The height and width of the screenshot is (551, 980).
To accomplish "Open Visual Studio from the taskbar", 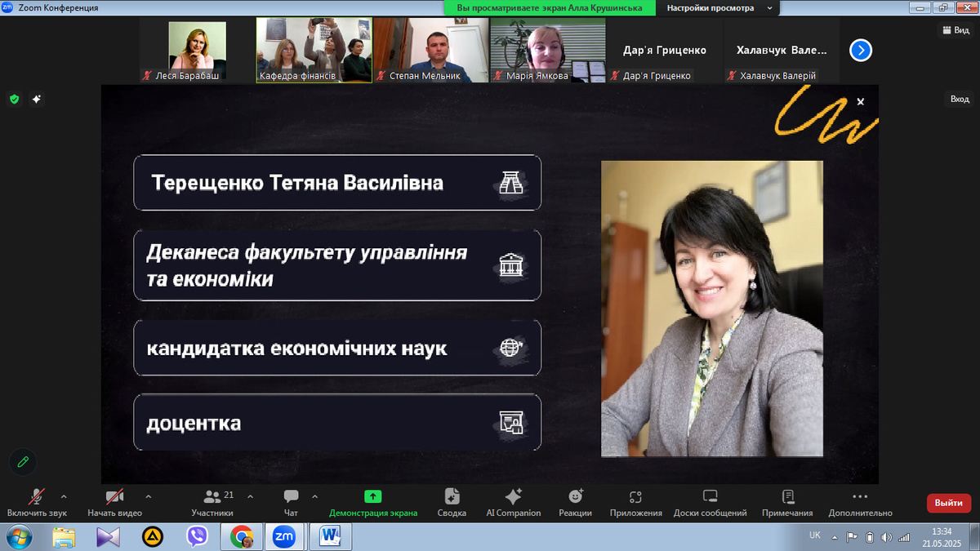I will [108, 536].
